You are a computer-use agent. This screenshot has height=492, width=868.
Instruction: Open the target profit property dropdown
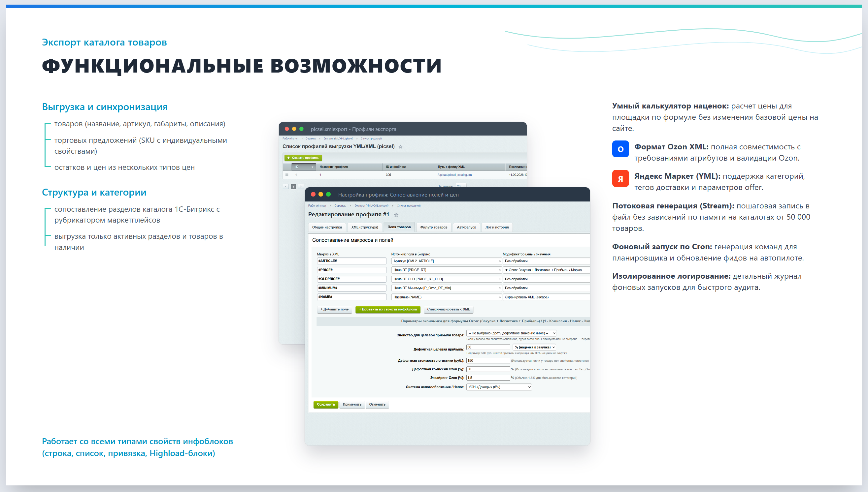tap(511, 333)
